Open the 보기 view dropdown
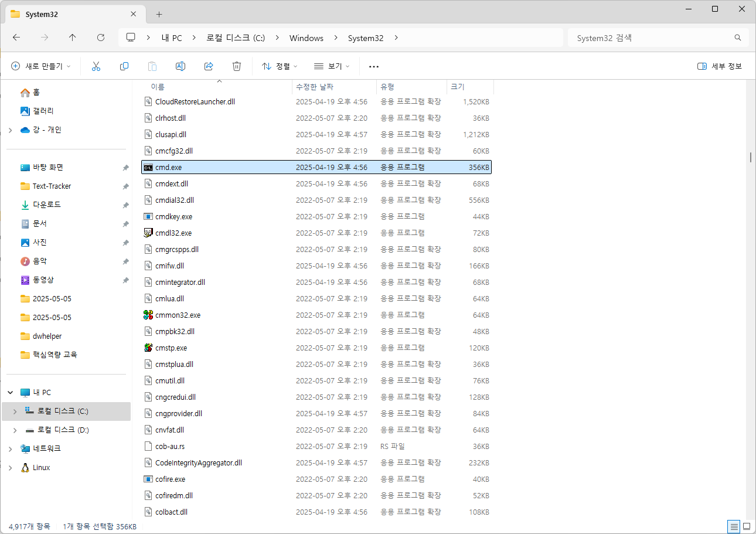The height and width of the screenshot is (534, 756). click(332, 66)
